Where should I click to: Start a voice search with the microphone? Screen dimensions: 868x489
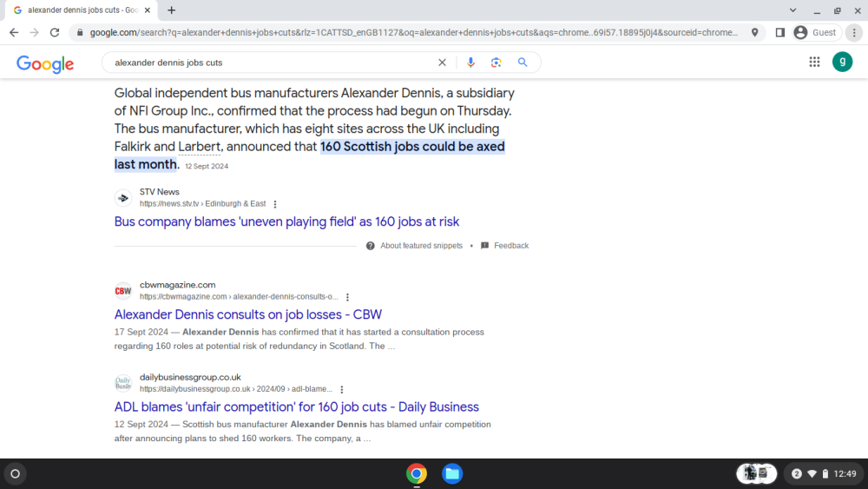pyautogui.click(x=470, y=63)
